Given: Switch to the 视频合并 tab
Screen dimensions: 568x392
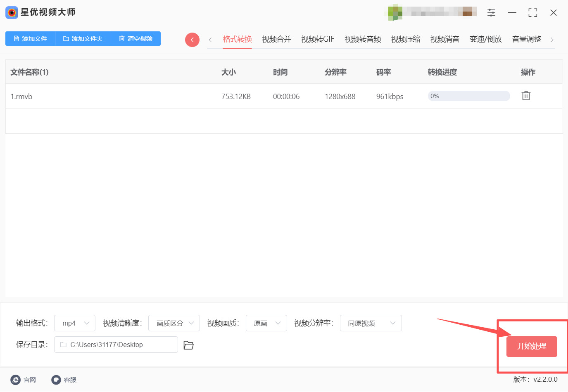Looking at the screenshot, I should tap(276, 39).
